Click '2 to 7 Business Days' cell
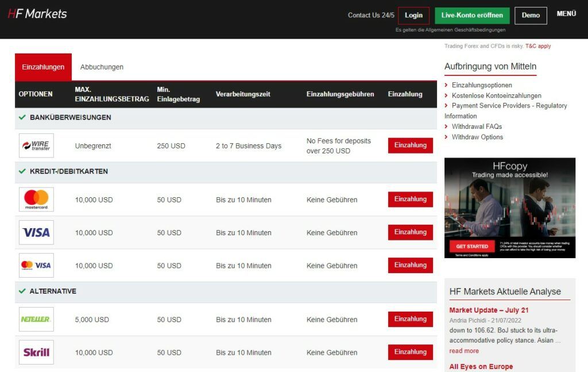588x372 pixels. click(248, 146)
